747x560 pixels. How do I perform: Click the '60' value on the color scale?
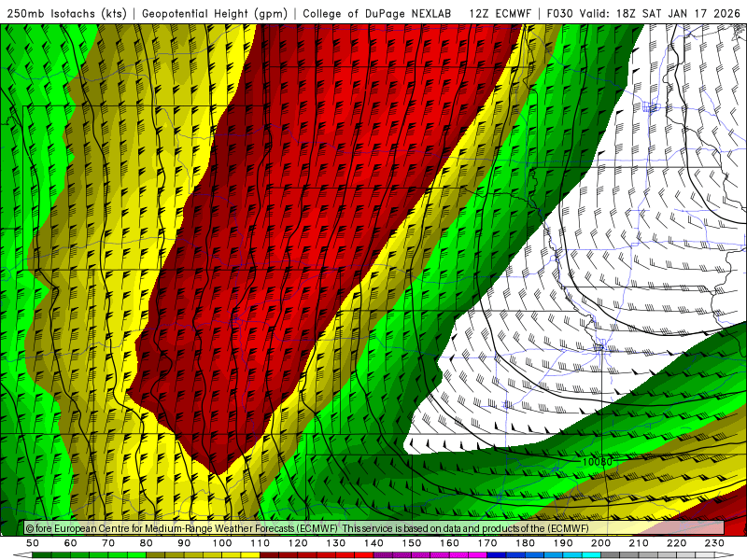tap(71, 543)
